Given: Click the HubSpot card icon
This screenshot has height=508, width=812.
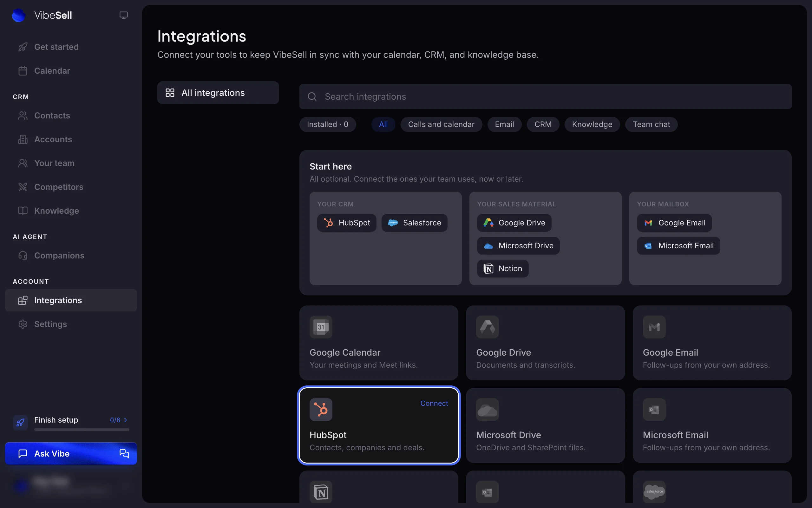Looking at the screenshot, I should pyautogui.click(x=321, y=410).
